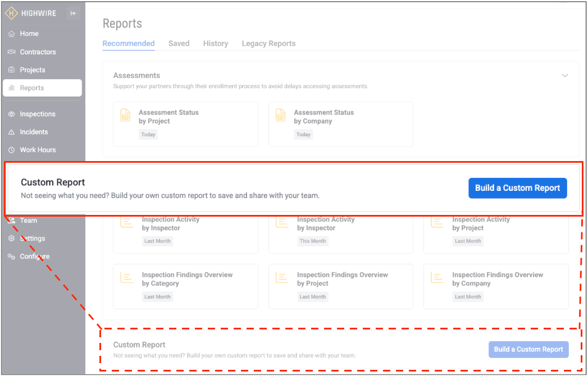This screenshot has width=588, height=376.
Task: Open Inspections via the eye icon
Action: click(x=12, y=114)
